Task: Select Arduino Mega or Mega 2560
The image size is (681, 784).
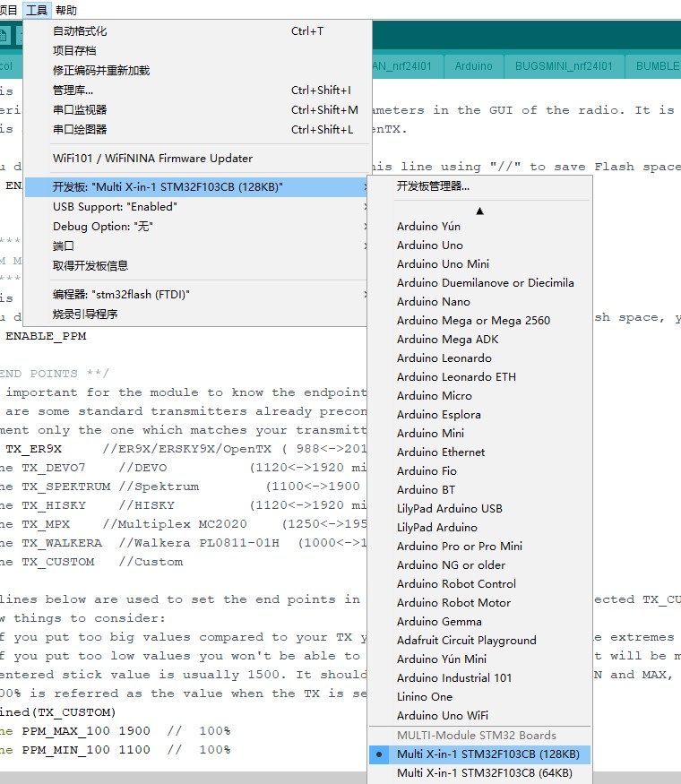Action: point(480,321)
